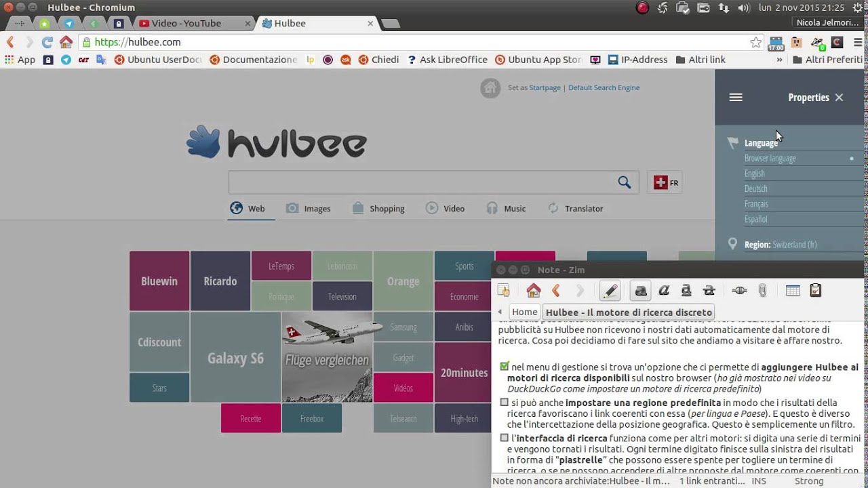Apply strikethrough format in Zim
Image resolution: width=868 pixels, height=488 pixels.
click(x=709, y=291)
